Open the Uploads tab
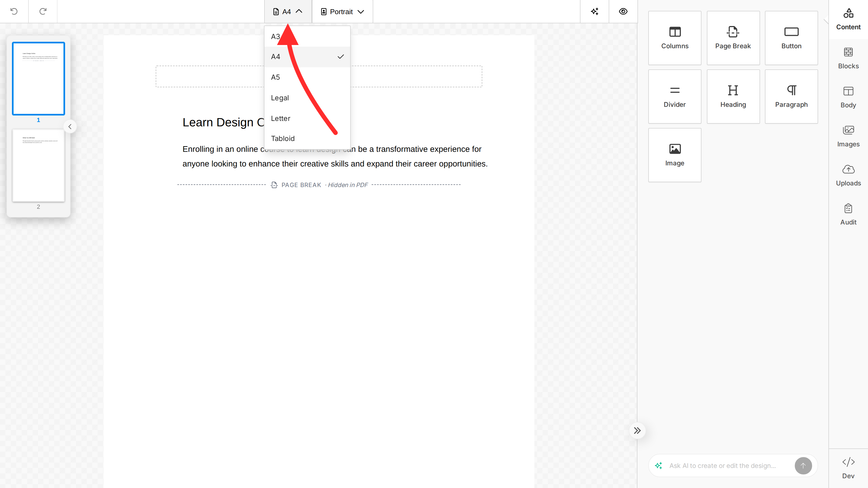This screenshot has width=868, height=488. pyautogui.click(x=848, y=175)
